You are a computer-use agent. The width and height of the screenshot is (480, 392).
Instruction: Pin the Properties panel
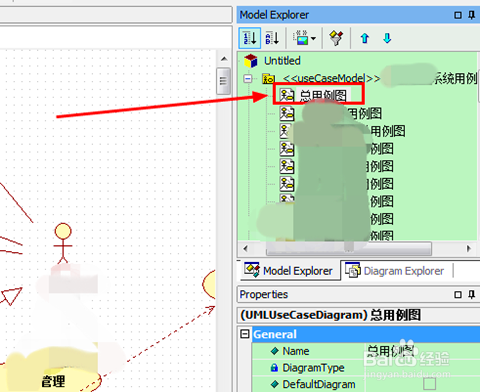(472, 295)
